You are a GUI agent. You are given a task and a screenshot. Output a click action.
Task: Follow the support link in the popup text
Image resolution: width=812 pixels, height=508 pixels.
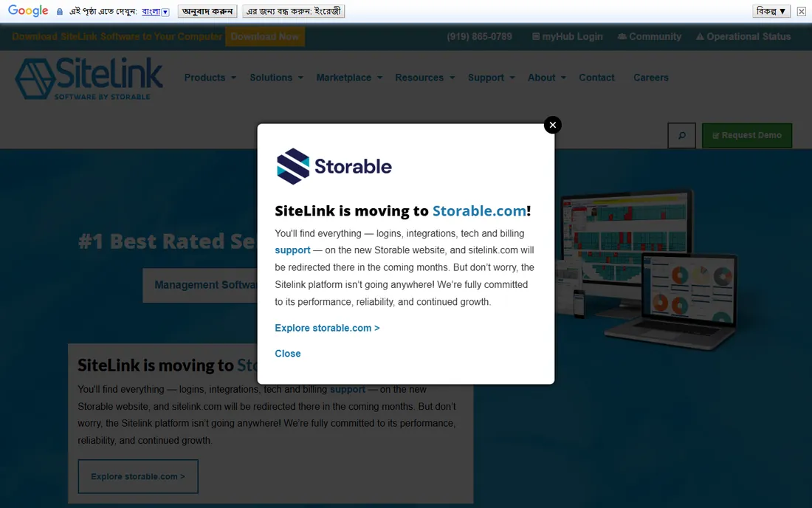click(x=292, y=250)
